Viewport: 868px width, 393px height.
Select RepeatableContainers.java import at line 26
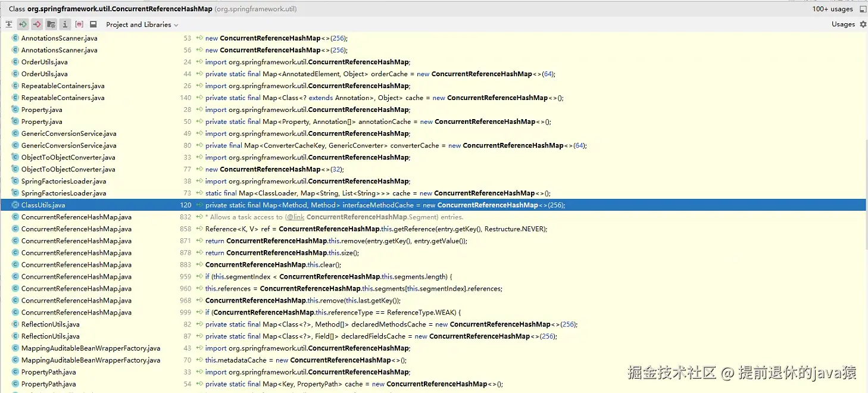(433, 86)
